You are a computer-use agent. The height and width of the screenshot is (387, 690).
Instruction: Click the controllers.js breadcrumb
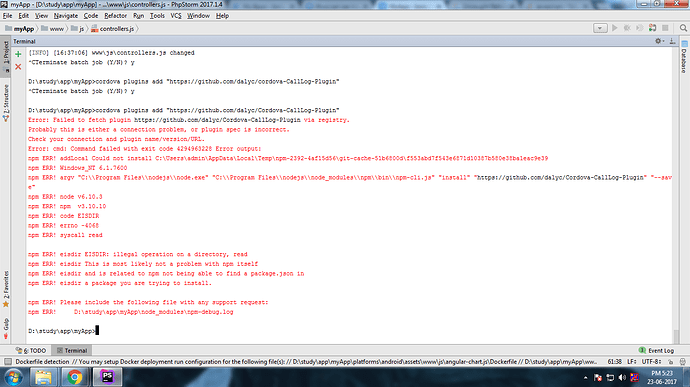coord(113,29)
